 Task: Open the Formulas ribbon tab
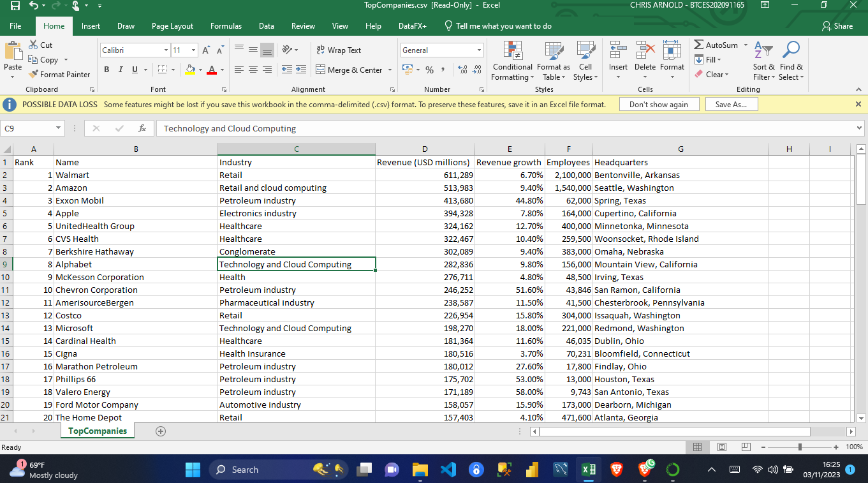point(226,26)
